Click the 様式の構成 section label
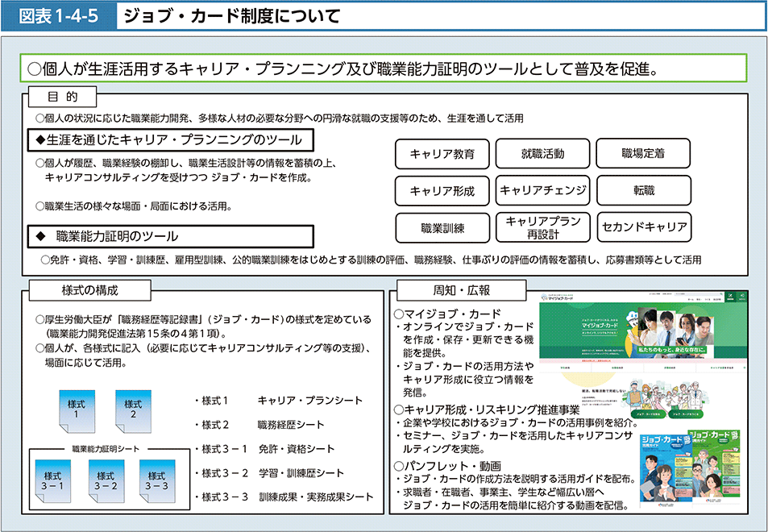The width and height of the screenshot is (768, 532). click(89, 290)
